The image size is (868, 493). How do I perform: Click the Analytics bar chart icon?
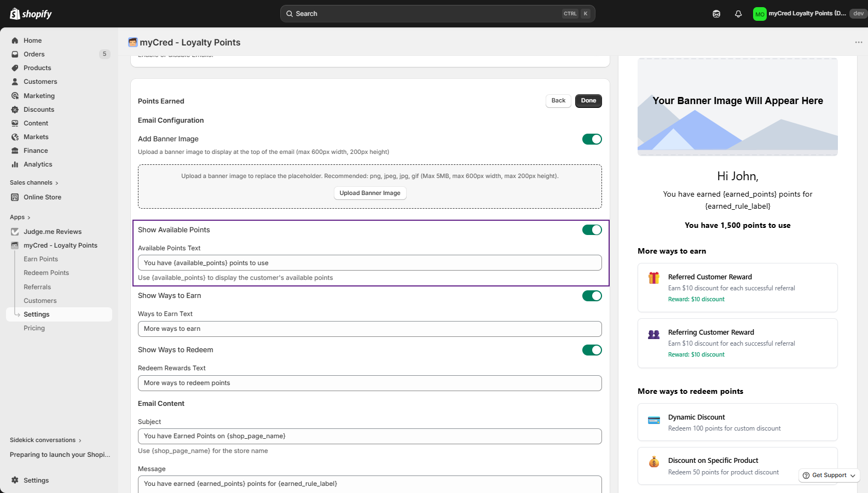[x=15, y=164]
